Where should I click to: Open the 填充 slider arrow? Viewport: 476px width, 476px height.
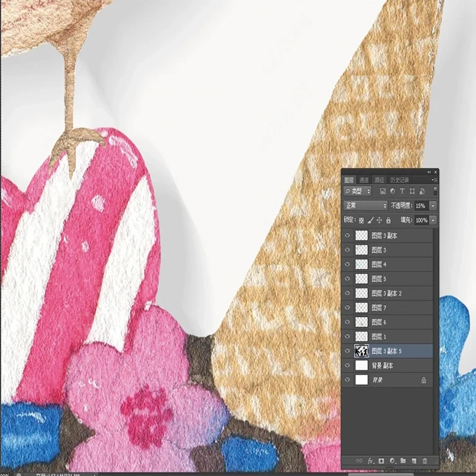pos(433,220)
